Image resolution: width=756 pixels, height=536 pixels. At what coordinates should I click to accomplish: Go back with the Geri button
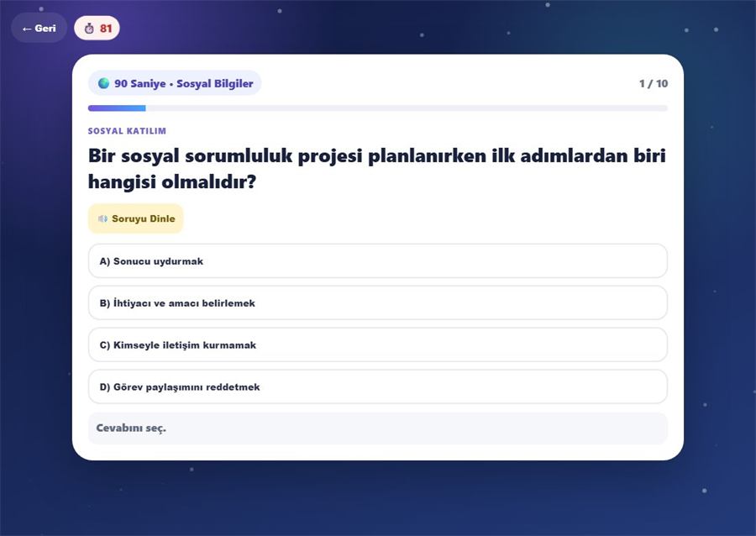pos(39,28)
